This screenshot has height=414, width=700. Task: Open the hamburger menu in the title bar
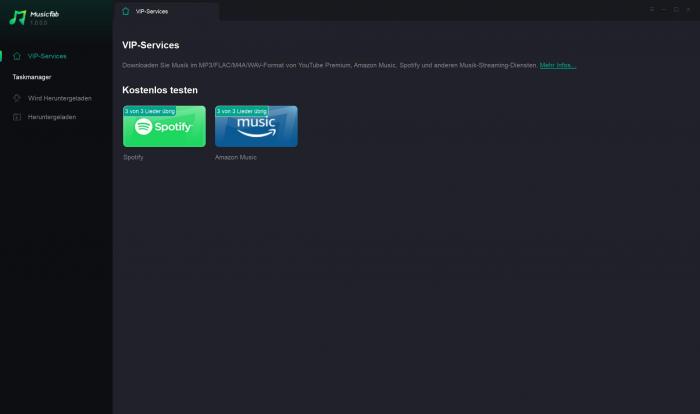coord(652,9)
